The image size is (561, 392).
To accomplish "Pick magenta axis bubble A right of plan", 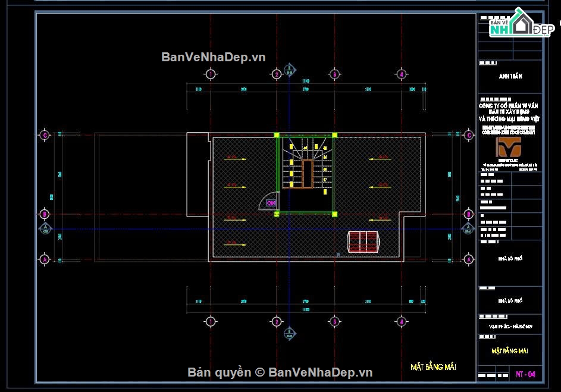I will (x=469, y=259).
